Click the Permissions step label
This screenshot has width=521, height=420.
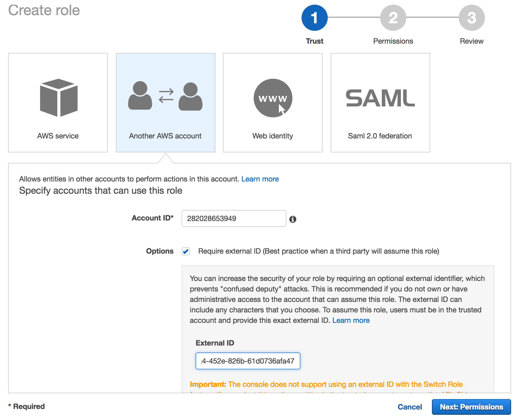coord(393,41)
